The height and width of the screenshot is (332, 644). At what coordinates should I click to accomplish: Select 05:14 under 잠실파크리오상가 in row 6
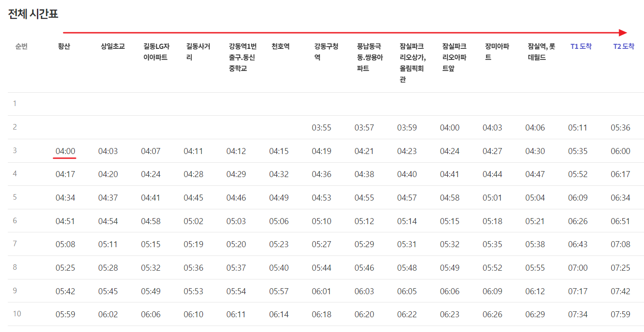(x=407, y=221)
